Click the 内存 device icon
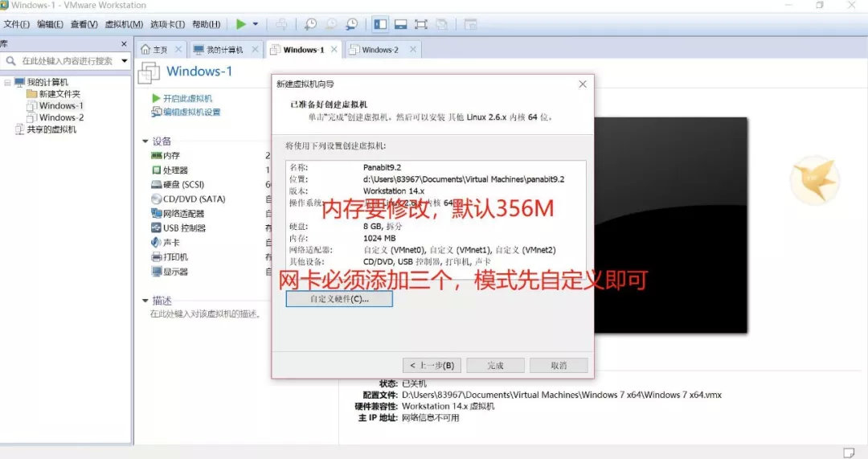The image size is (868, 459). [x=156, y=156]
